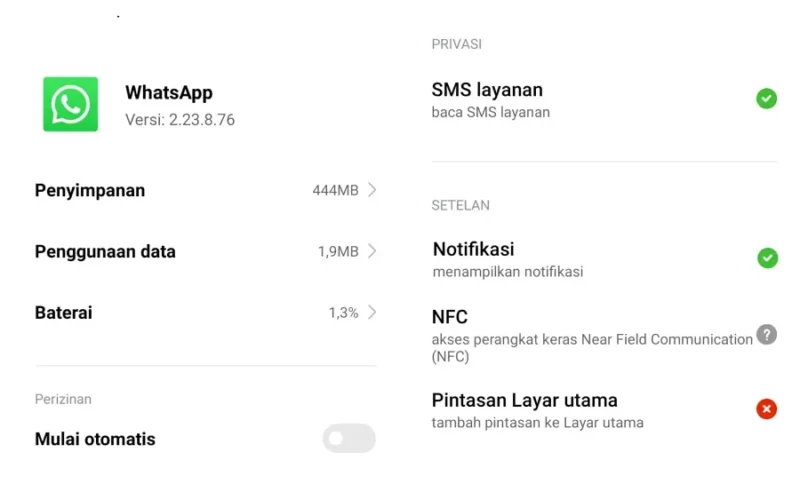
Task: Click green check icon beside Notifikasi
Action: click(767, 258)
